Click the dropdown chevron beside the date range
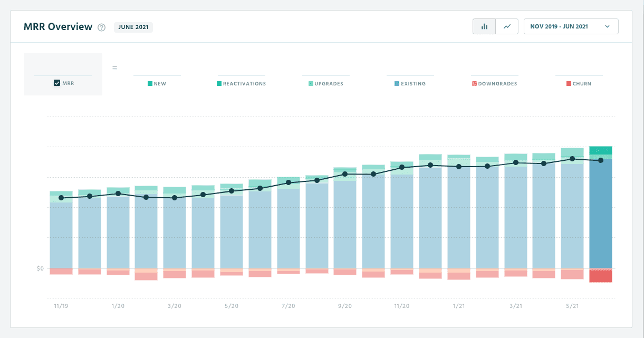 pos(607,26)
